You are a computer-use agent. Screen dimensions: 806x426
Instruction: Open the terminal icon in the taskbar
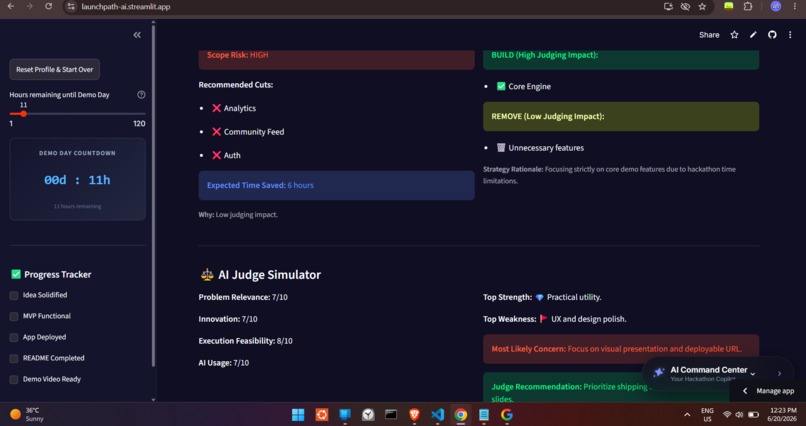tap(391, 414)
